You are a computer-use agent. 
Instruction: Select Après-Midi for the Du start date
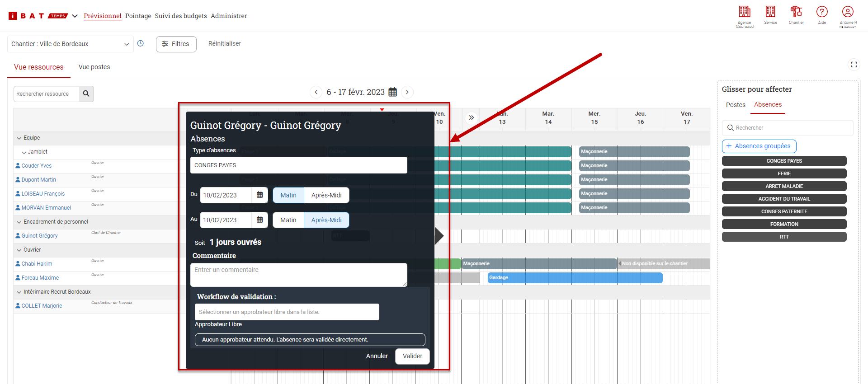326,195
